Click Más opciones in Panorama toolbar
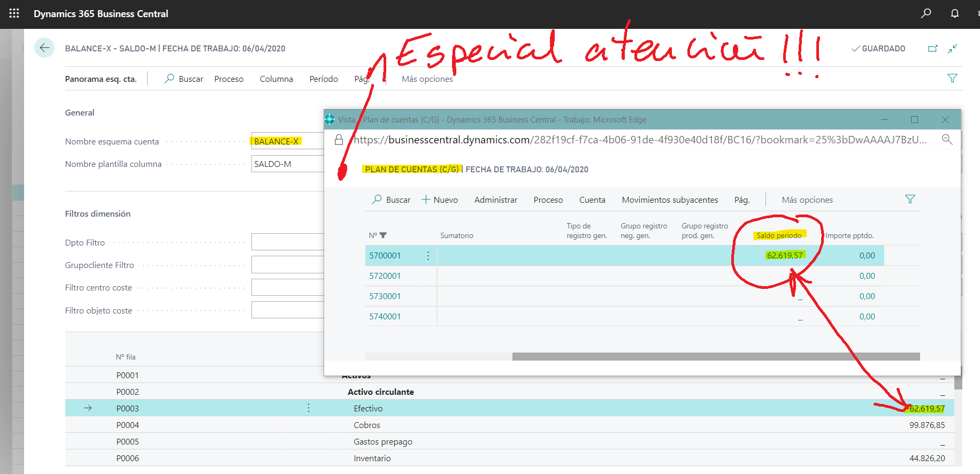Screen dimensions: 980x474 [x=427, y=79]
